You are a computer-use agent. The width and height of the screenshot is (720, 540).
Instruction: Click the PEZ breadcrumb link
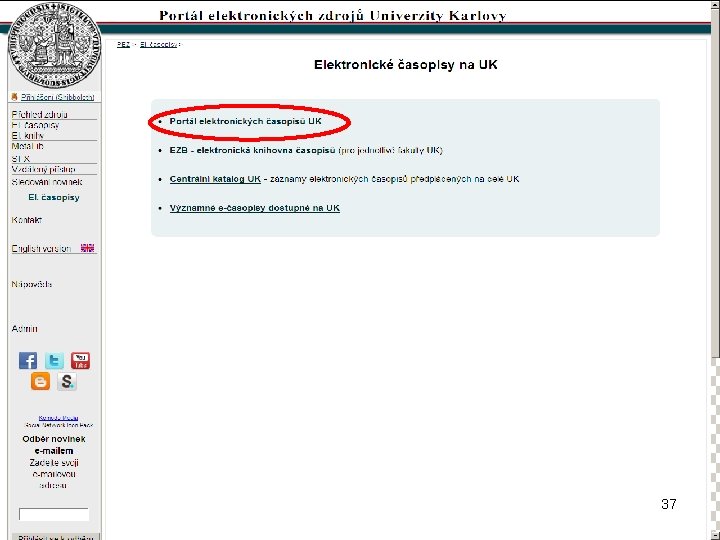[123, 45]
